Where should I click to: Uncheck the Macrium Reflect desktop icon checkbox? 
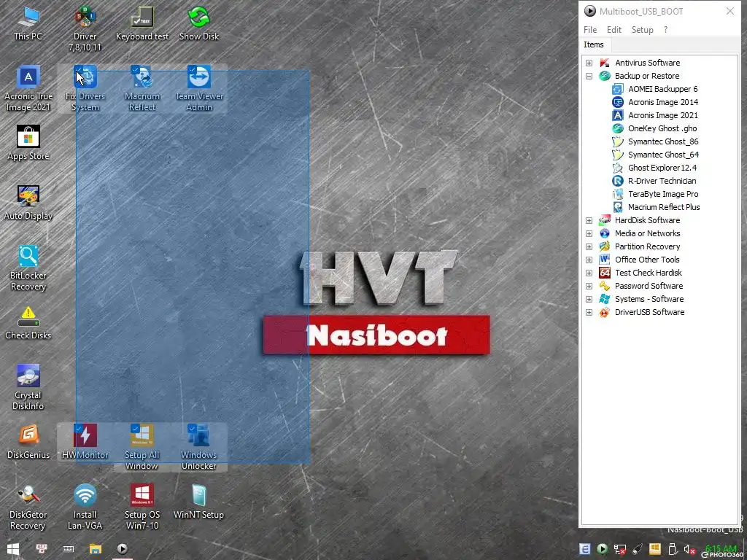click(135, 69)
